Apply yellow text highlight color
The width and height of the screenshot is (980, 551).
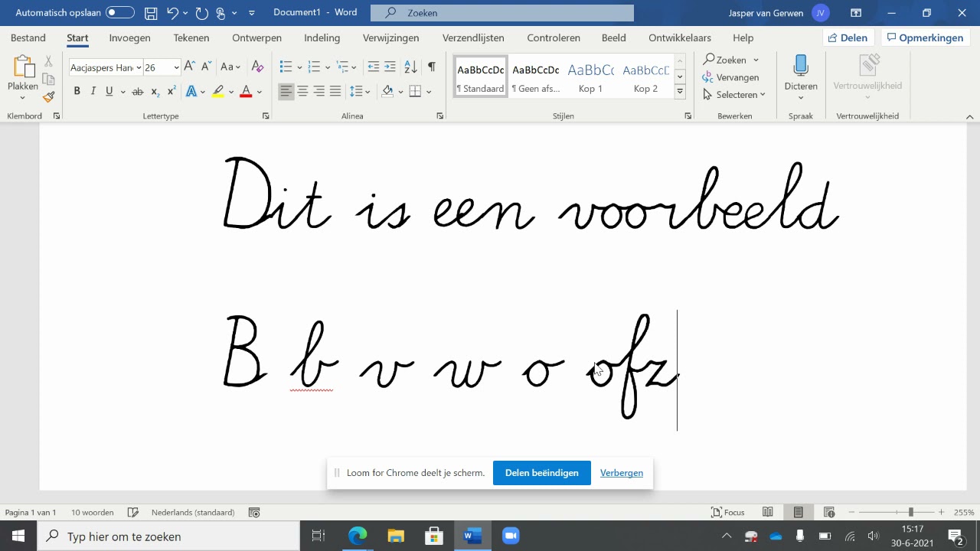click(218, 91)
